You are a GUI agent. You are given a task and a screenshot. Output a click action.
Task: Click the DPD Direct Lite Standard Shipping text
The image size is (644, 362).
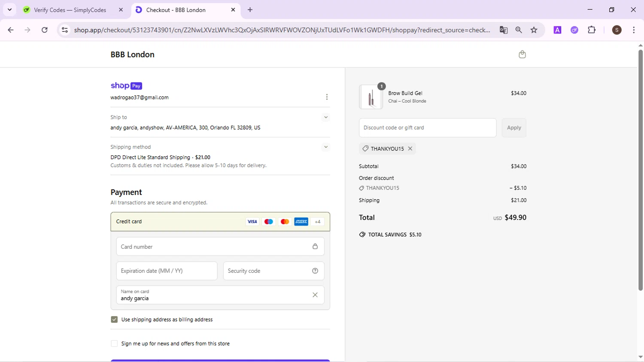pos(150,157)
